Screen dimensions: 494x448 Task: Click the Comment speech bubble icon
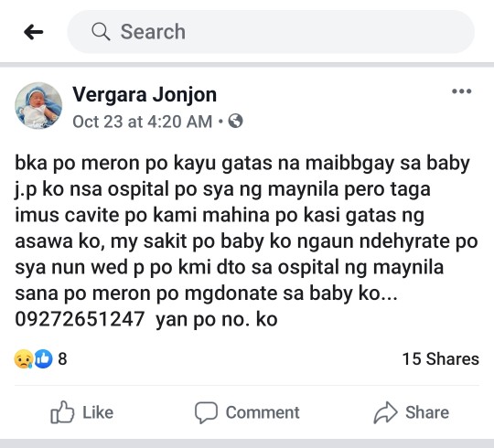pyautogui.click(x=206, y=412)
